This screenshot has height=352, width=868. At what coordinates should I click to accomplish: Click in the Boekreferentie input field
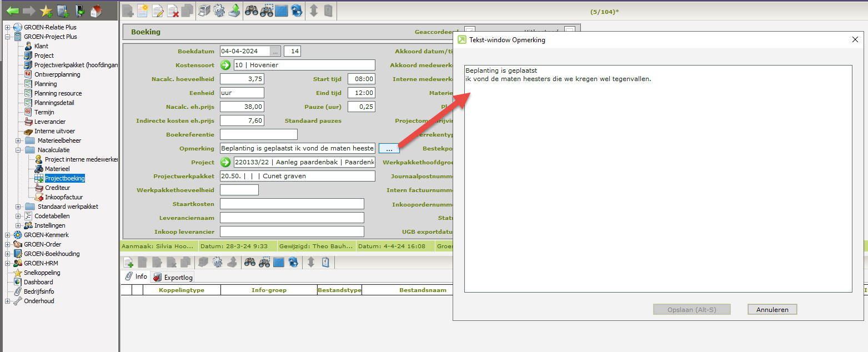pyautogui.click(x=258, y=134)
